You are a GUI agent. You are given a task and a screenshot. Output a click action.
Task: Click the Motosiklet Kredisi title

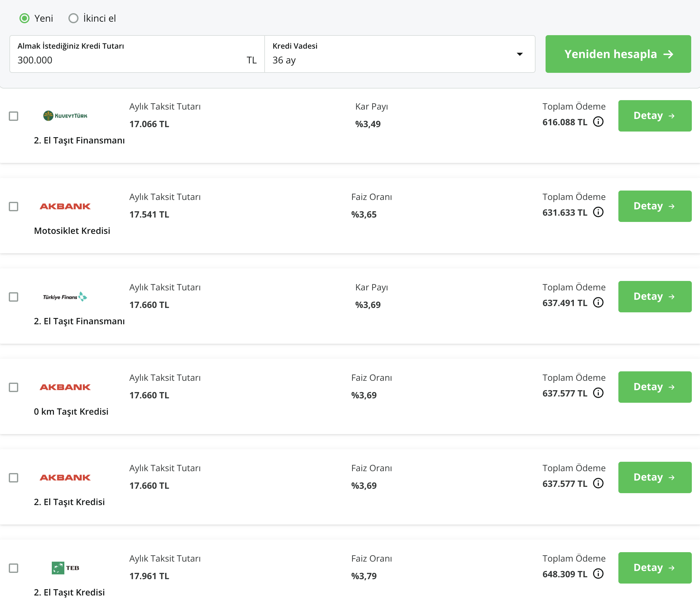[x=72, y=231]
